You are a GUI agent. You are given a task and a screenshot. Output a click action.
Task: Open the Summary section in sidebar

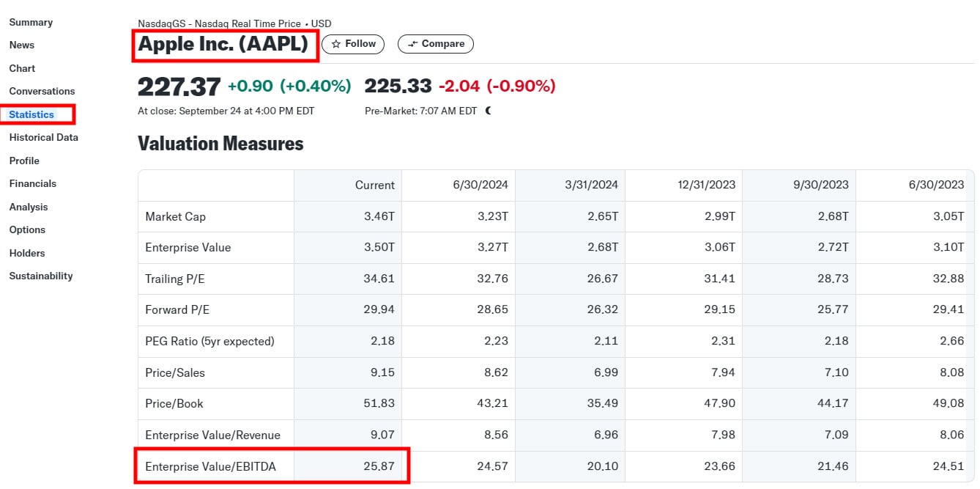[x=31, y=22]
